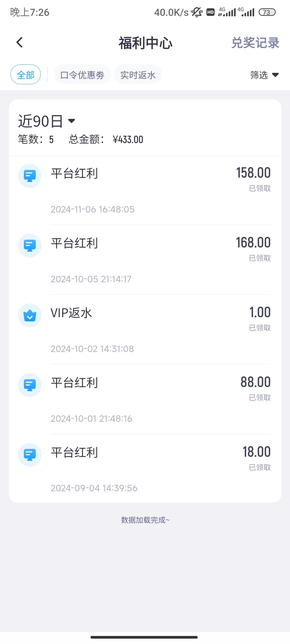This screenshot has height=644, width=290.
Task: Tap the muted bell status icon
Action: 197,12
